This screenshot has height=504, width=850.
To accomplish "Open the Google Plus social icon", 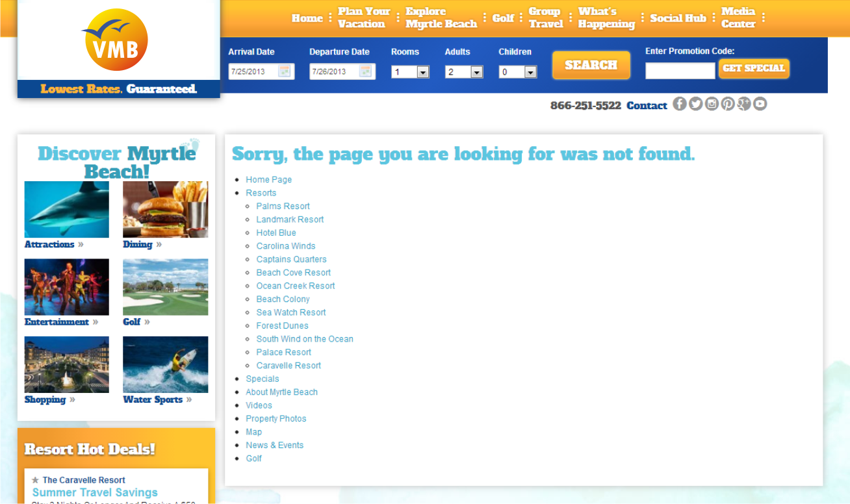I will [744, 104].
